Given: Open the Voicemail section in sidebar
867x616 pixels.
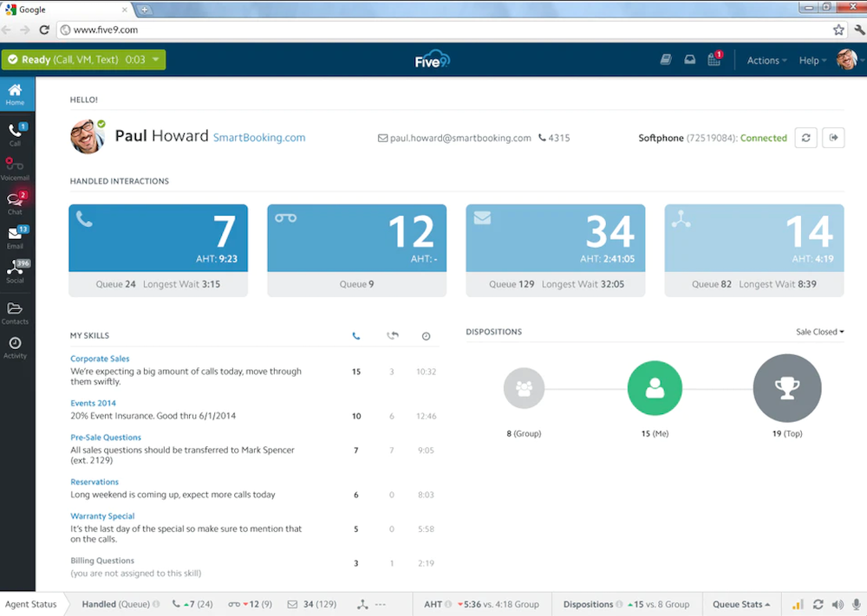Looking at the screenshot, I should (x=15, y=167).
